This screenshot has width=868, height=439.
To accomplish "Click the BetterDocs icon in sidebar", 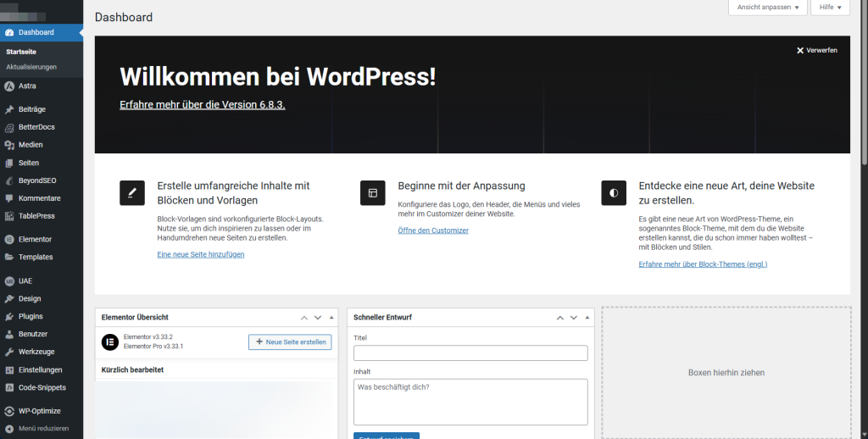I will point(9,127).
